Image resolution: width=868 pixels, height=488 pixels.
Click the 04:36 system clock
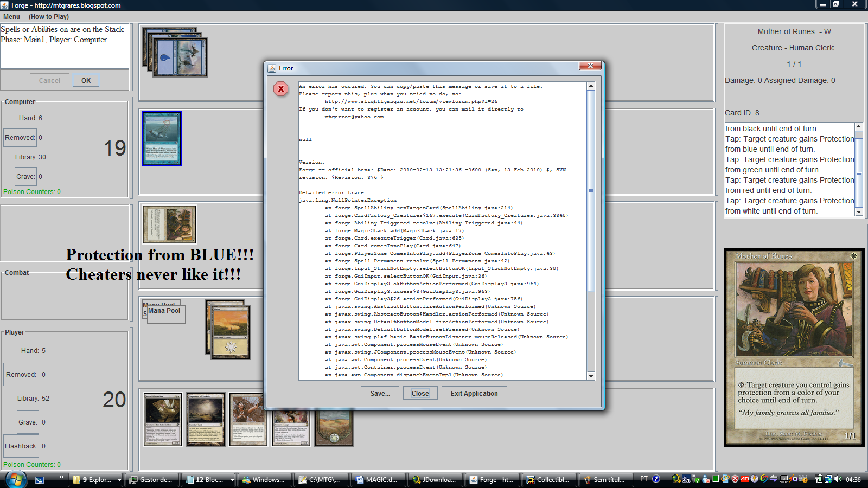tap(853, 479)
